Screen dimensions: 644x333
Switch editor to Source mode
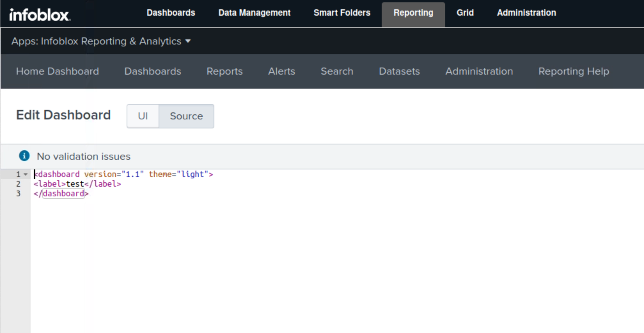pyautogui.click(x=186, y=116)
